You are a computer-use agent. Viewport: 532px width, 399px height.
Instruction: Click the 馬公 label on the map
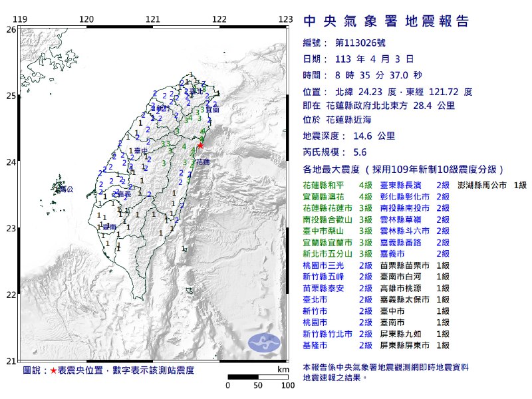[65, 190]
